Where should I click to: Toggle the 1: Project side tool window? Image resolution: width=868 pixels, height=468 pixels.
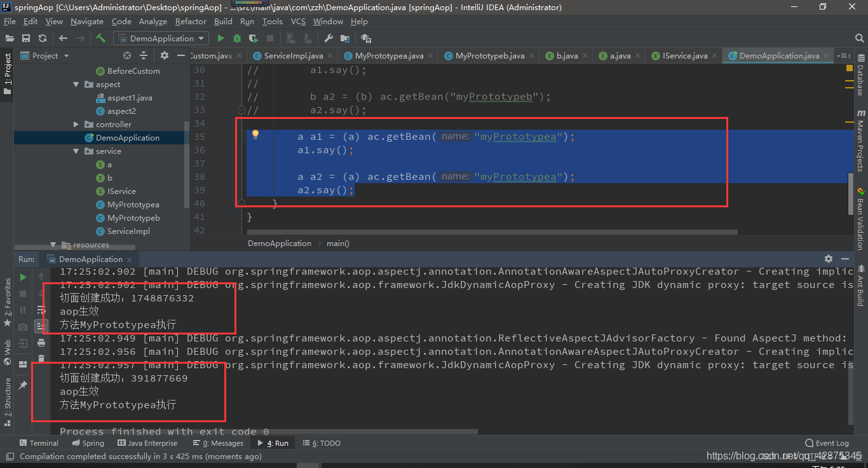click(7, 74)
